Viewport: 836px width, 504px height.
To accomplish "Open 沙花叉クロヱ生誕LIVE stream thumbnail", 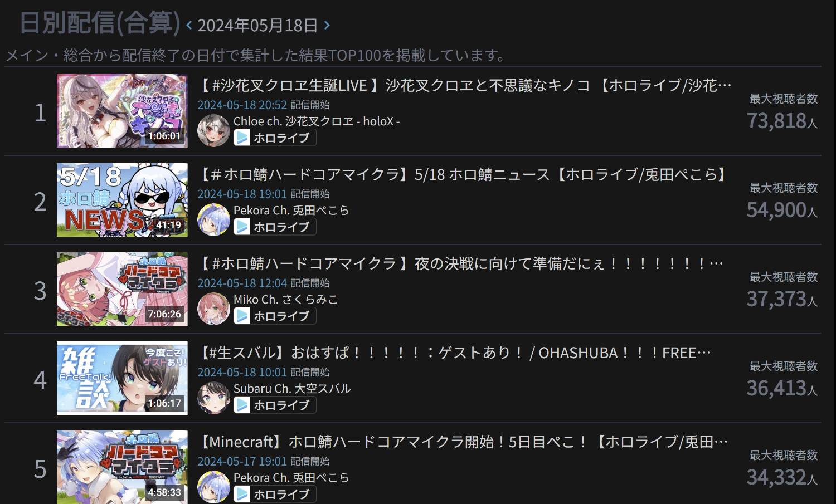I will (122, 111).
